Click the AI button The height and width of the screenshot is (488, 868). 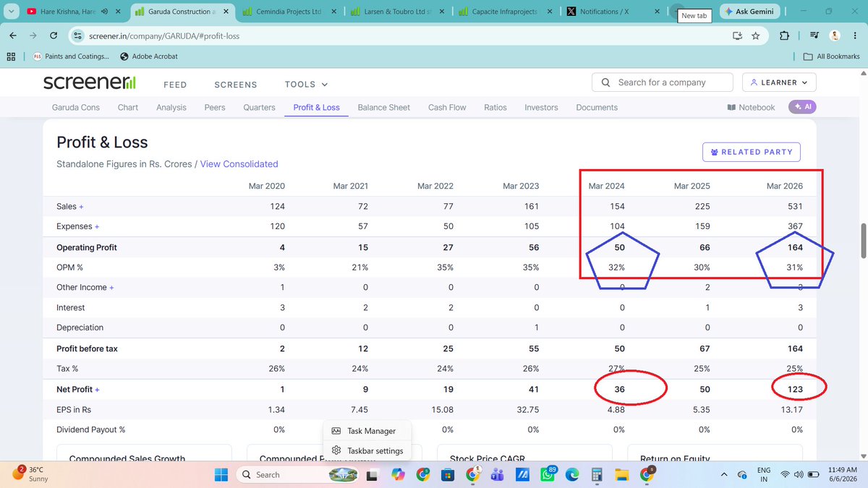(802, 107)
